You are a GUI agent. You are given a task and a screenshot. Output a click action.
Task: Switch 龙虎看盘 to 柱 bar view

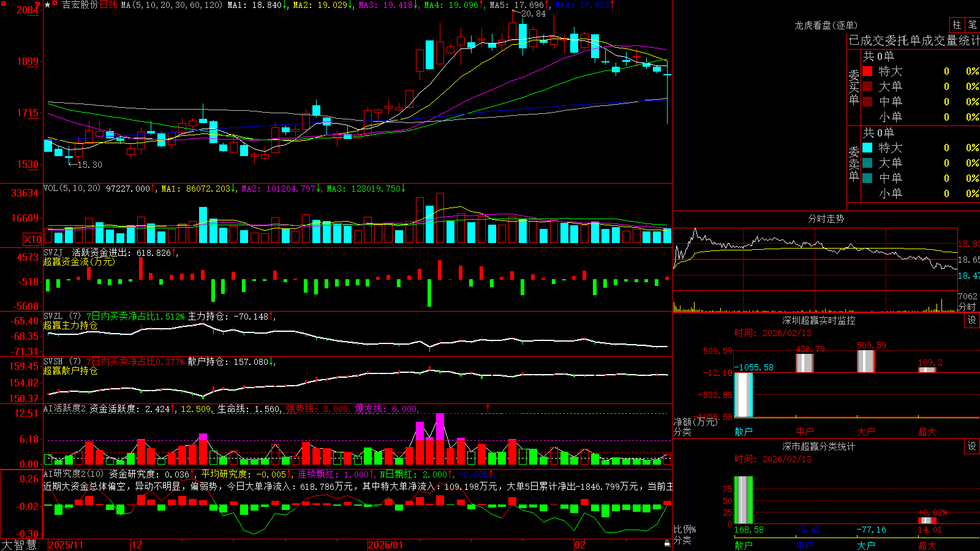(x=957, y=24)
